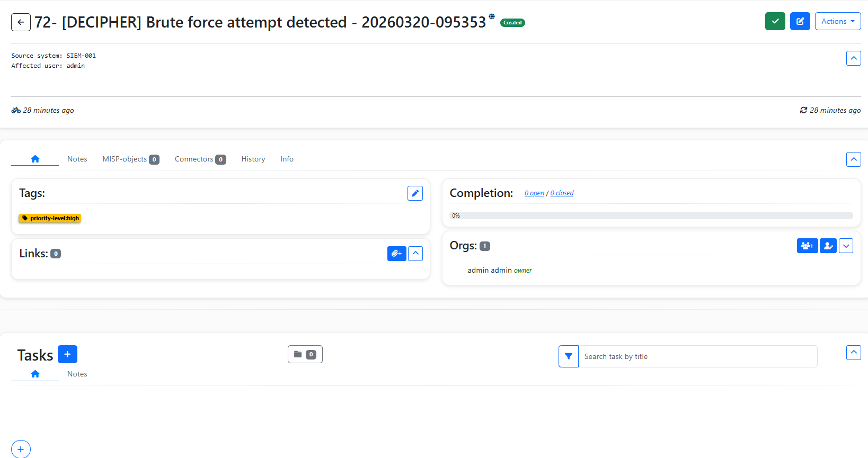Click the 0 open tasks link
This screenshot has width=868, height=458.
point(534,193)
